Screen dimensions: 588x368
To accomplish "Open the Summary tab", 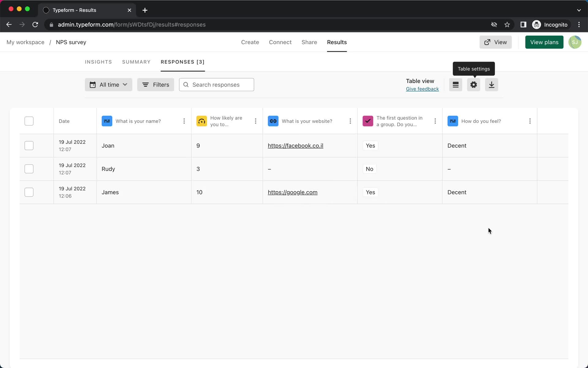I will point(136,62).
